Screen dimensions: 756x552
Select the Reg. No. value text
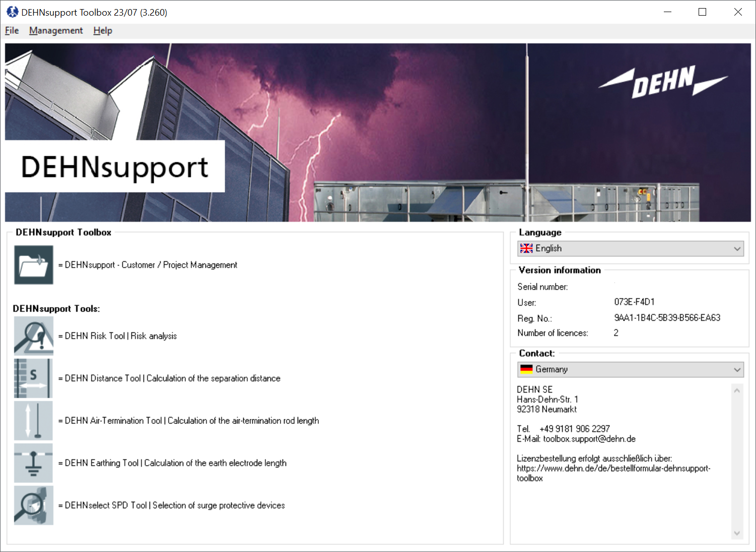(x=667, y=318)
